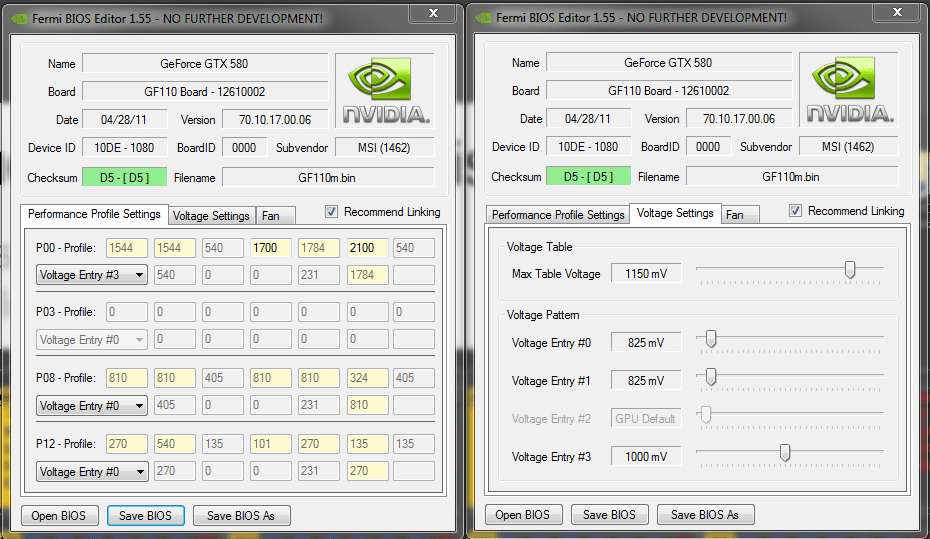Click Save BIOS in the left window
The width and height of the screenshot is (930, 539).
point(145,516)
